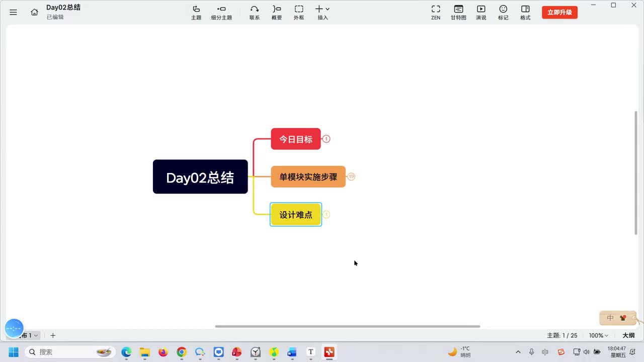Open the green ball taskbar app
Viewport: 644px width, 362px height.
click(274, 352)
